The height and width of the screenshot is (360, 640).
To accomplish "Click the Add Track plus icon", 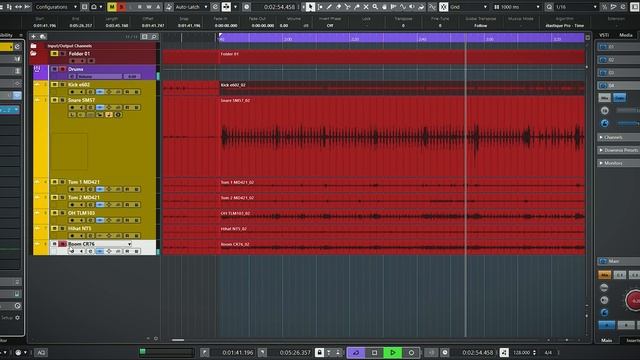I will click(x=33, y=37).
